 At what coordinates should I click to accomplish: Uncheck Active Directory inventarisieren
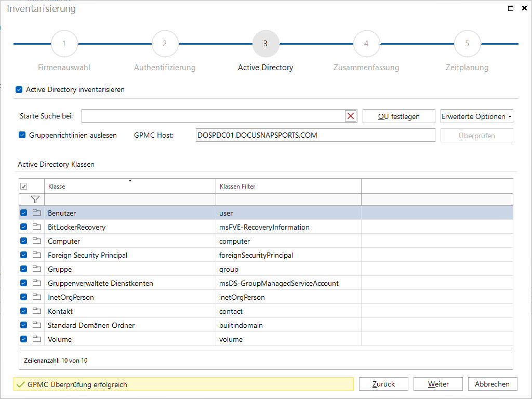coord(19,89)
